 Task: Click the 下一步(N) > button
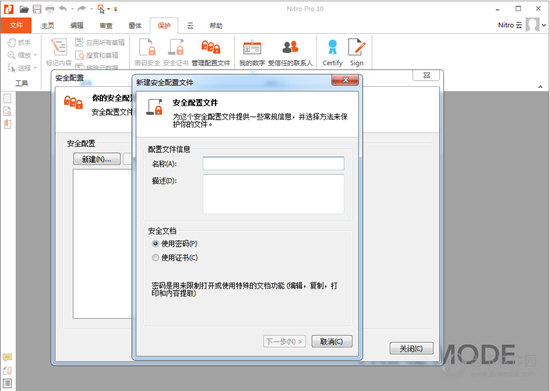284,341
